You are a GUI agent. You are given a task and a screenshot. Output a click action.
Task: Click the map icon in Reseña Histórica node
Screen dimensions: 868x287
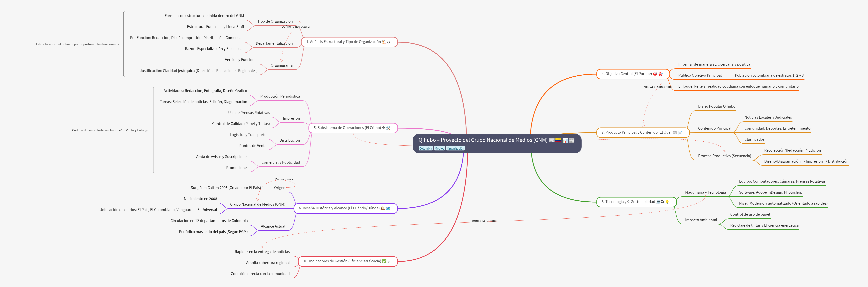[x=388, y=208]
